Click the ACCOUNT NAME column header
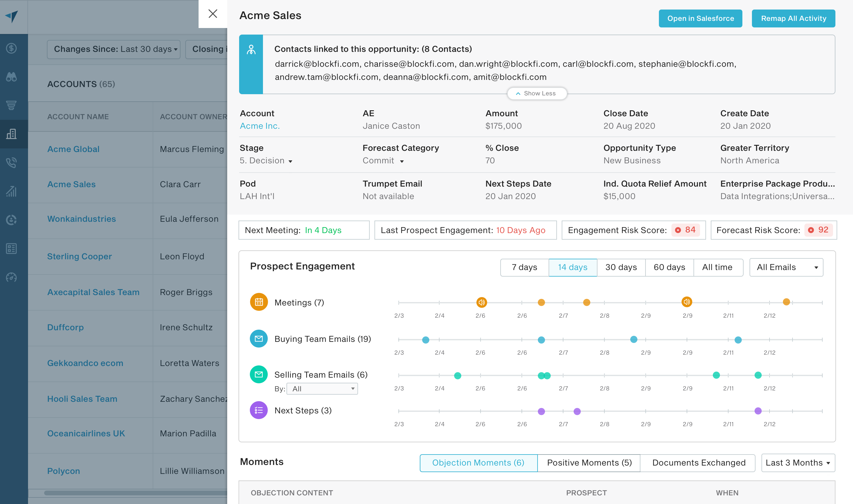This screenshot has height=504, width=853. 78,117
